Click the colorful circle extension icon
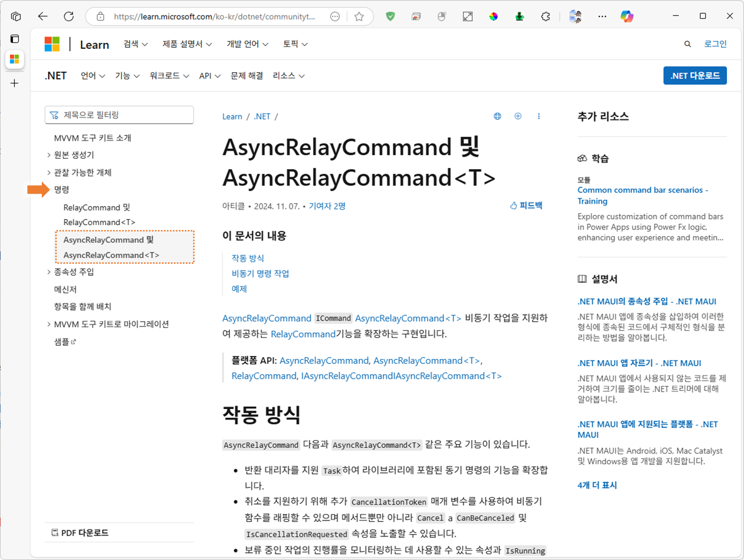 click(493, 16)
